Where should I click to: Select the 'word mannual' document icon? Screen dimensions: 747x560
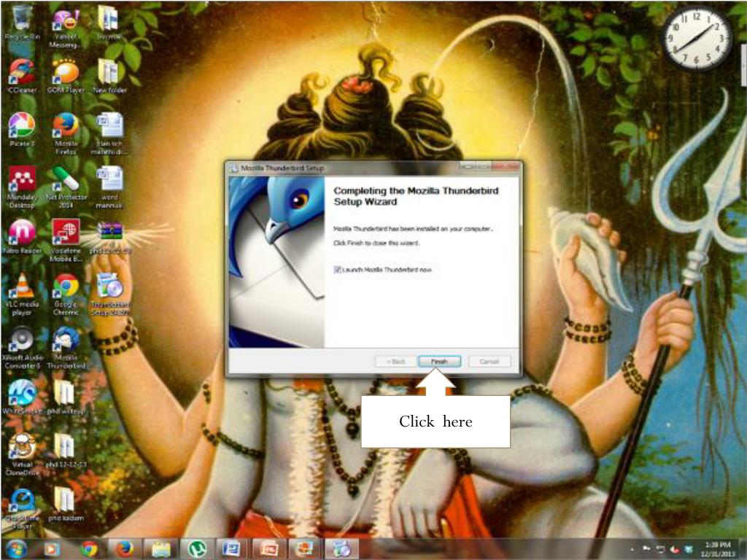click(109, 187)
